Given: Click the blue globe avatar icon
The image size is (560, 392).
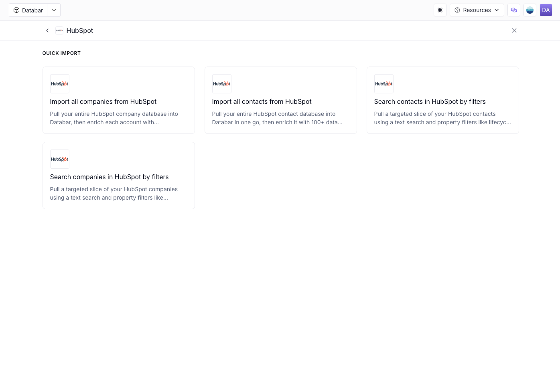Looking at the screenshot, I should pyautogui.click(x=530, y=10).
